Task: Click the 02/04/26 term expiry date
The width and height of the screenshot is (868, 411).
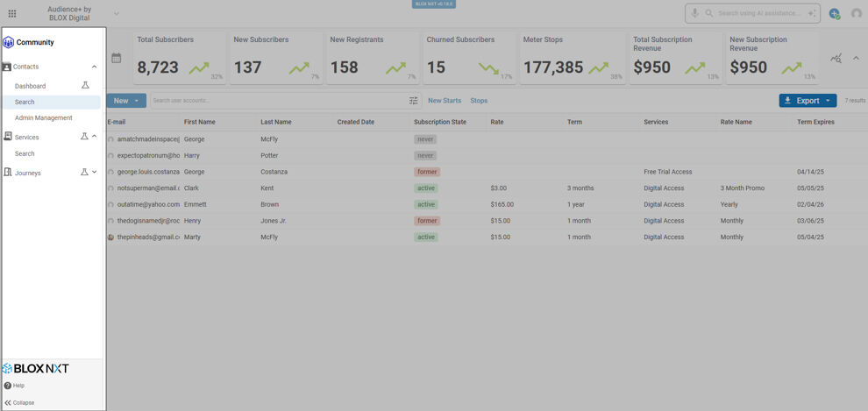Action: [x=810, y=205]
